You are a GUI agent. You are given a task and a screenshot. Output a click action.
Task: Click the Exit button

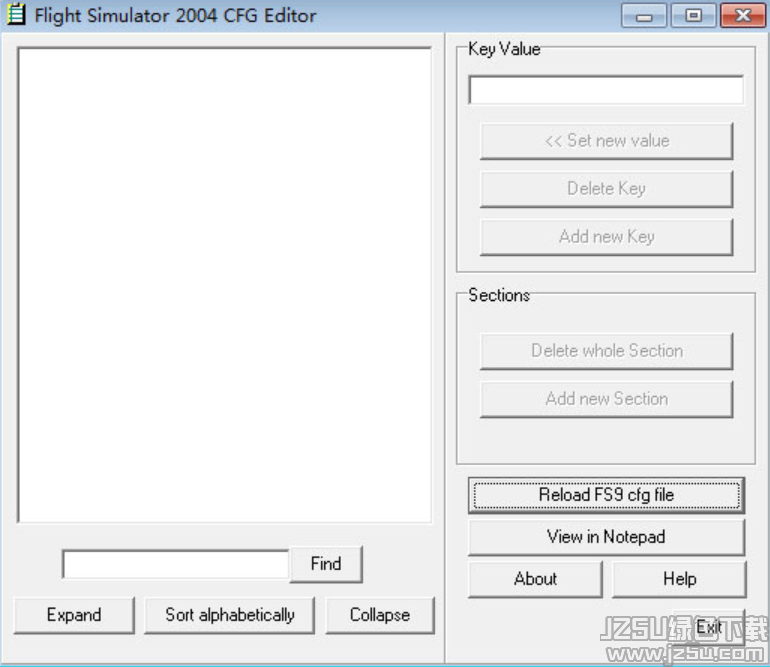tap(709, 627)
